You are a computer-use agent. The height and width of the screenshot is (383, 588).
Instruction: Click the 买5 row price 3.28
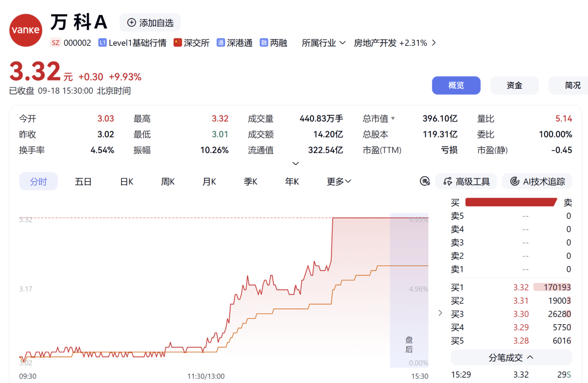pos(521,341)
